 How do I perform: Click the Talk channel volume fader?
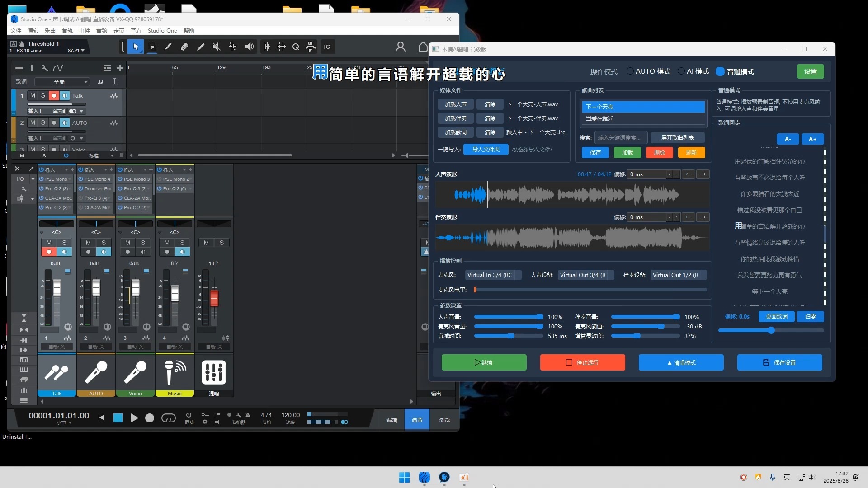point(57,288)
